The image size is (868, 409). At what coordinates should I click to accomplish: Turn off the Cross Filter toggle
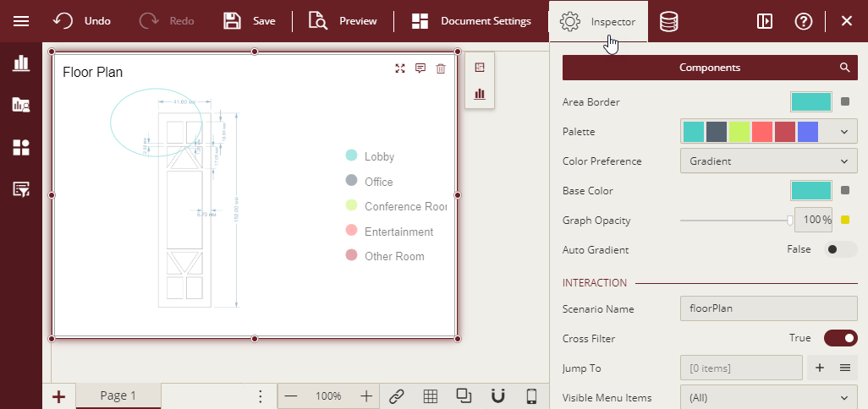coord(841,338)
